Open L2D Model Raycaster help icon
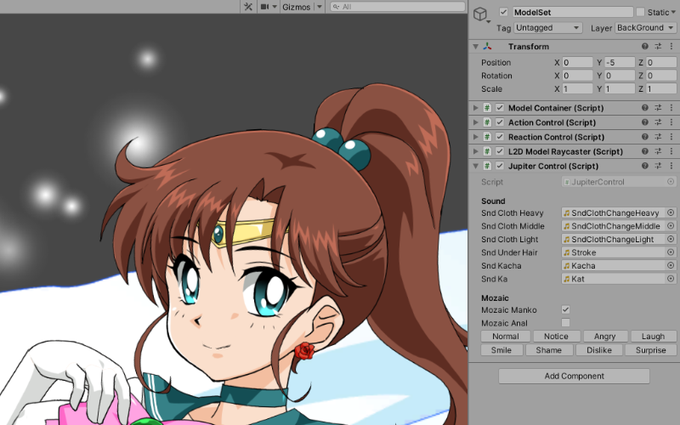This screenshot has height=425, width=680. pyautogui.click(x=645, y=151)
